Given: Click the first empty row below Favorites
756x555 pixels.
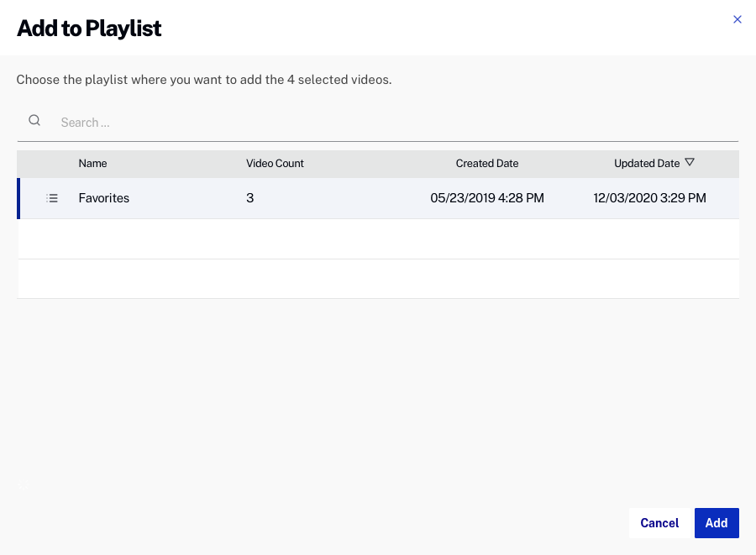Looking at the screenshot, I should pos(378,239).
